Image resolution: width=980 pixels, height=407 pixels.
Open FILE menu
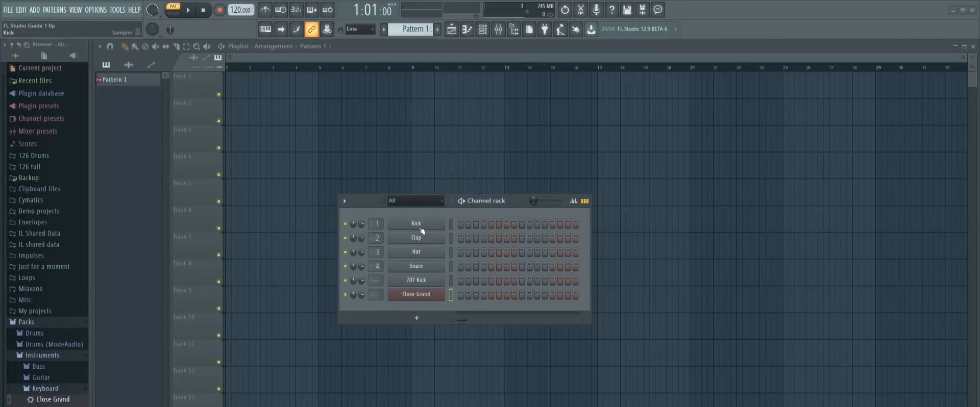coord(8,10)
